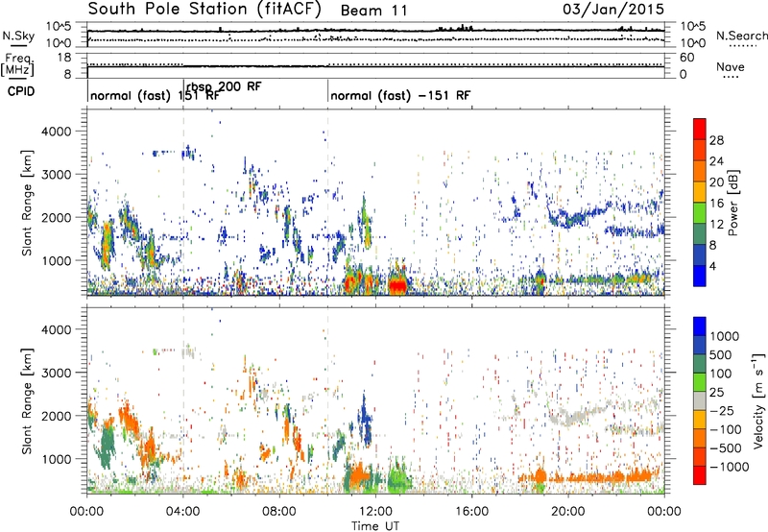Click the 4000 km tick in power panel
Viewport: 768px width, 532px height.
[x=56, y=132]
